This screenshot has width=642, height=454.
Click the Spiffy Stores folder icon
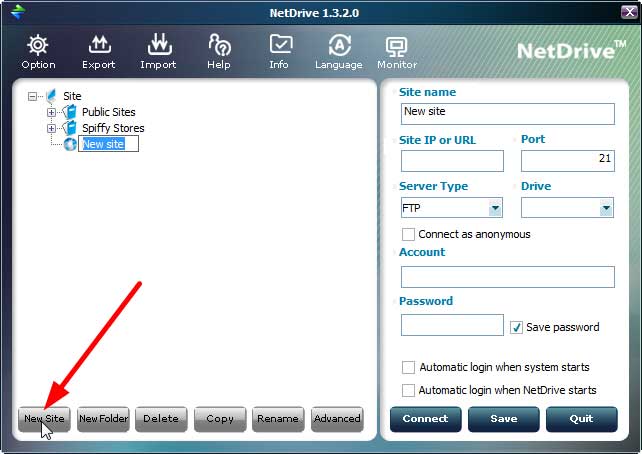[x=70, y=128]
